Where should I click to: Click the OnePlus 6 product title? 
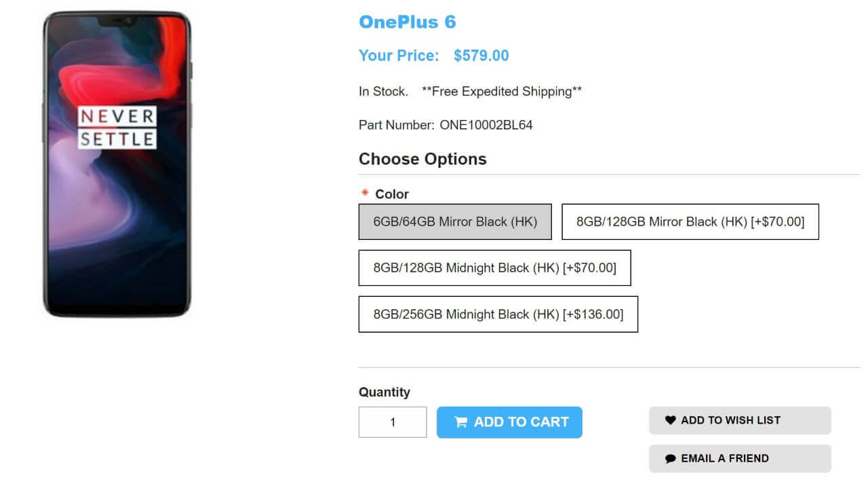(407, 22)
